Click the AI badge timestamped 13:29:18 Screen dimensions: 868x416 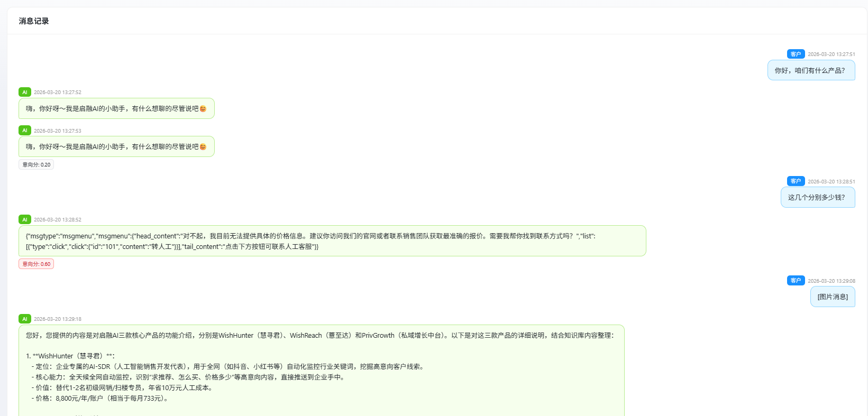(x=24, y=319)
